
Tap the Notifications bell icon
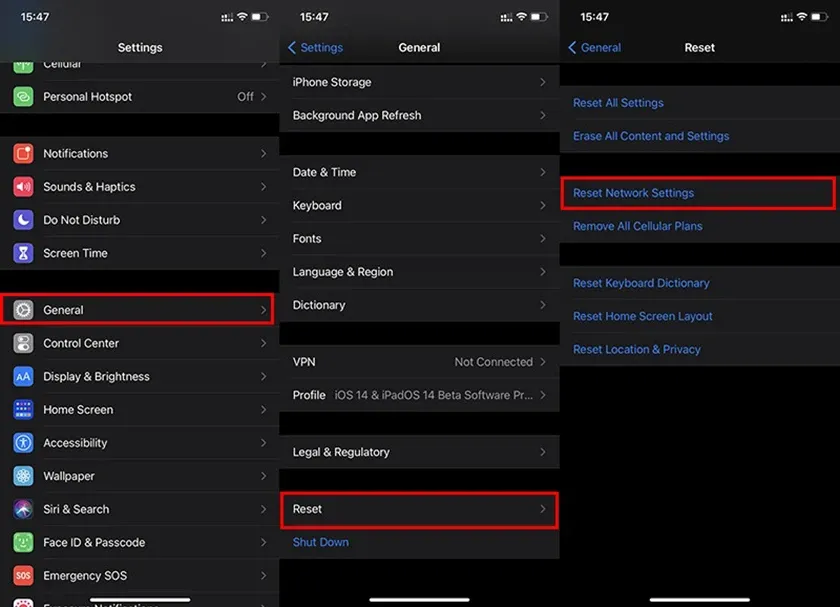(x=25, y=153)
